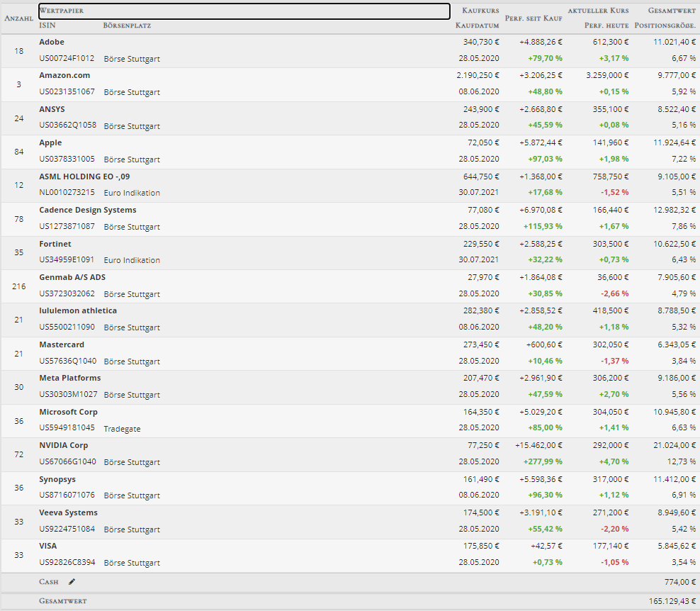Sort by Perf. seit Kauf header
700x611 pixels.
click(534, 18)
